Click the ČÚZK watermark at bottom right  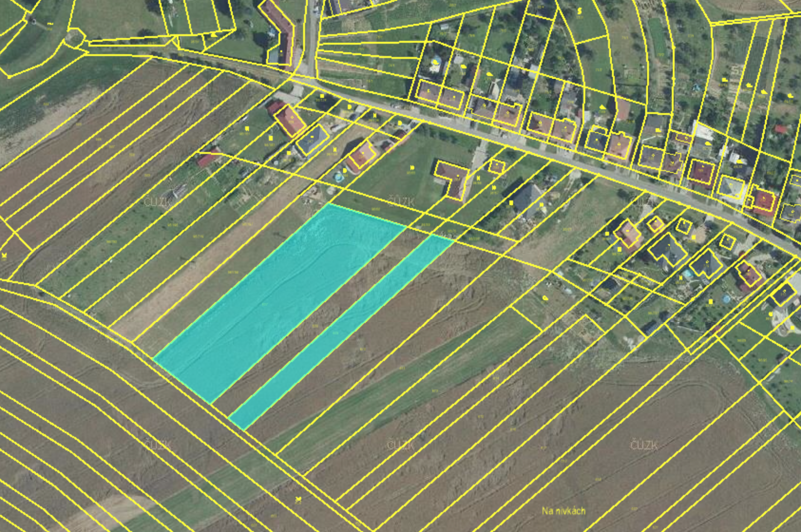(x=644, y=445)
